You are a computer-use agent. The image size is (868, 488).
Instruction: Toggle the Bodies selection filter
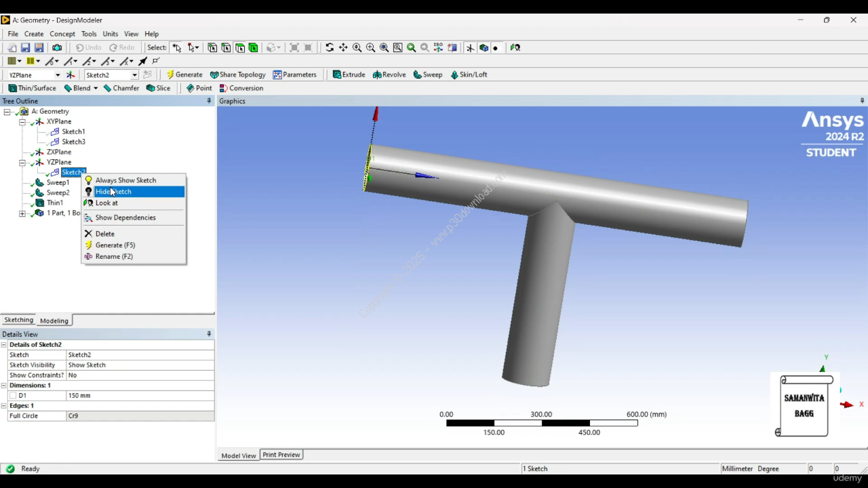pyautogui.click(x=253, y=47)
